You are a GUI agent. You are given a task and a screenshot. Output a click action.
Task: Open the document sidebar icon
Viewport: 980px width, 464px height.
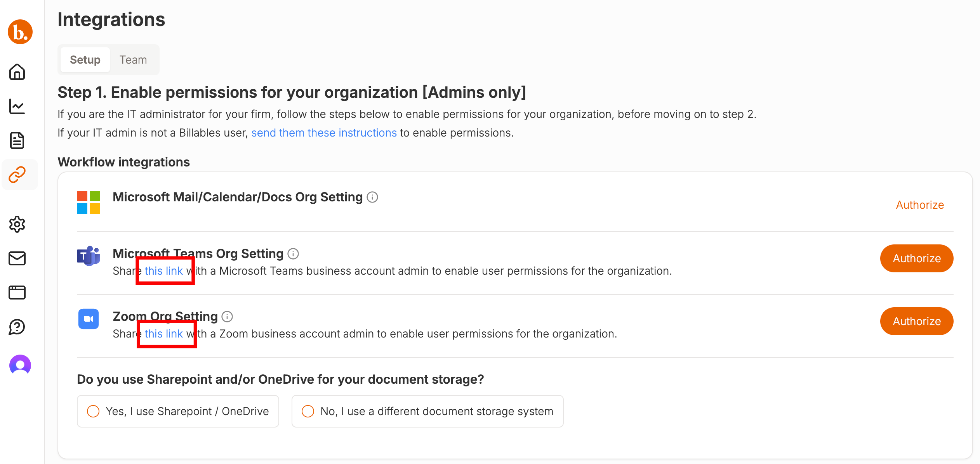click(17, 140)
